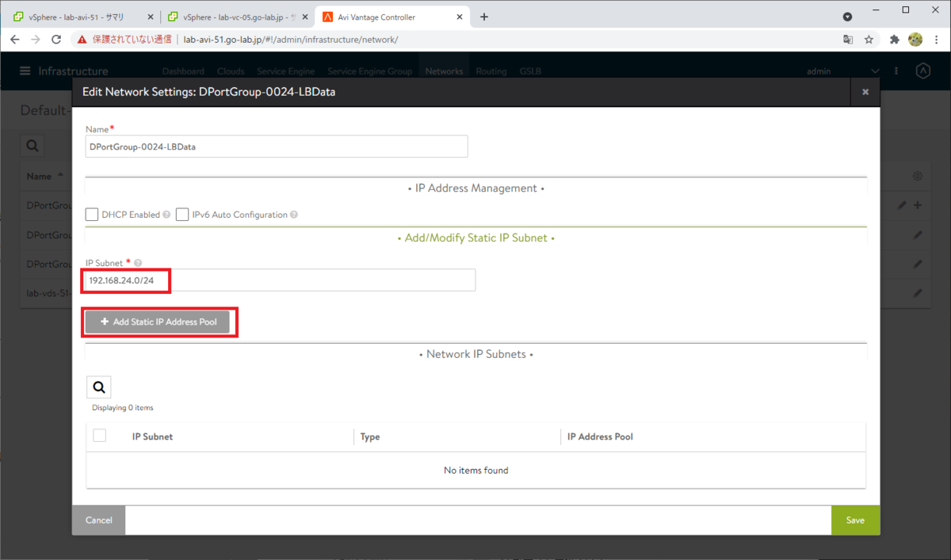Viewport: 951px width, 560px height.
Task: Switch to the Service Engine tab
Action: (286, 71)
